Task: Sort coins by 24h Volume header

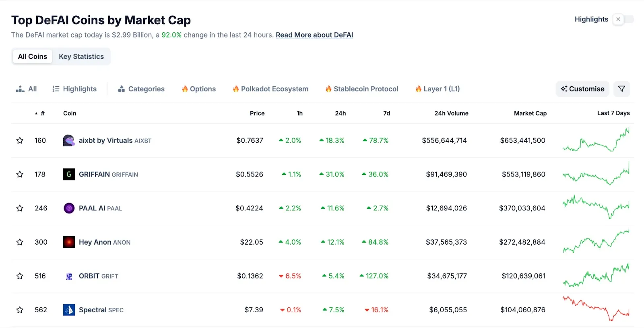Action: 451,114
